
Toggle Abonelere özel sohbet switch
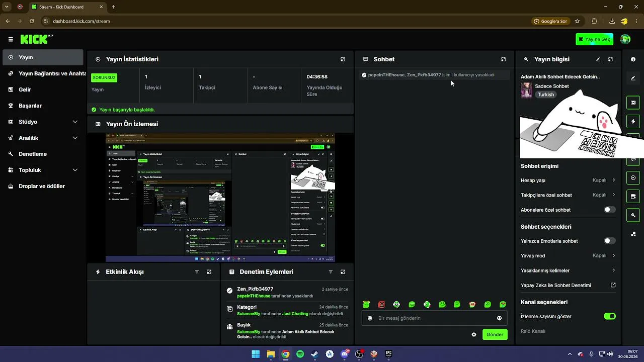[609, 210]
